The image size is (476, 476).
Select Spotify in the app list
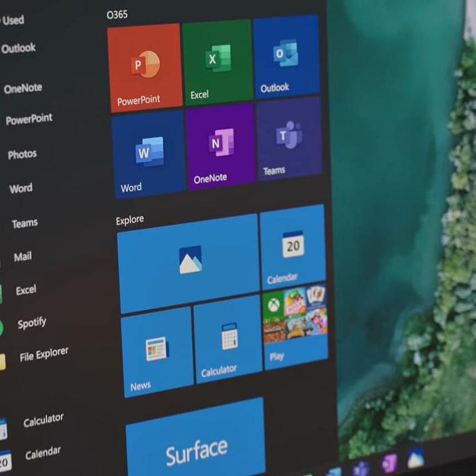click(x=31, y=323)
